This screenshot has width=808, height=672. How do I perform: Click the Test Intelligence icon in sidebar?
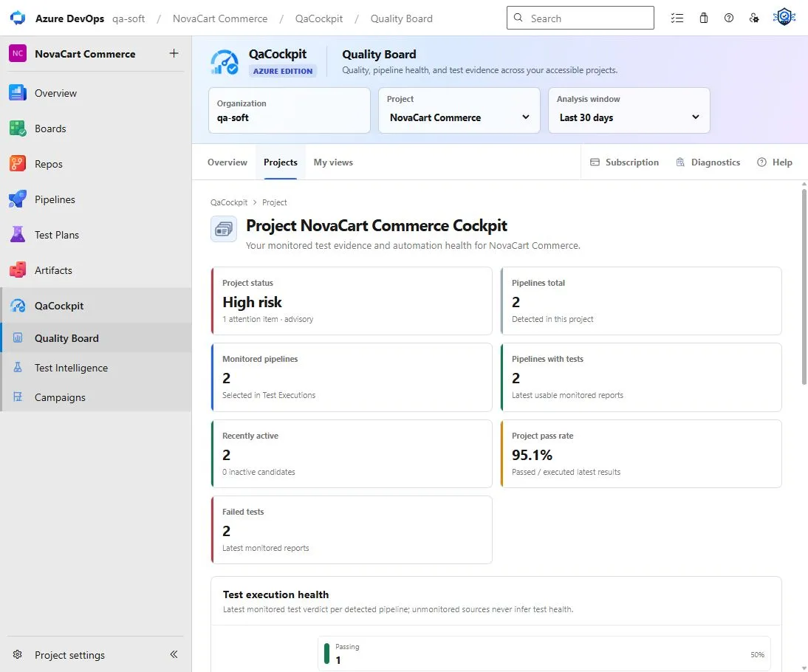pyautogui.click(x=18, y=368)
